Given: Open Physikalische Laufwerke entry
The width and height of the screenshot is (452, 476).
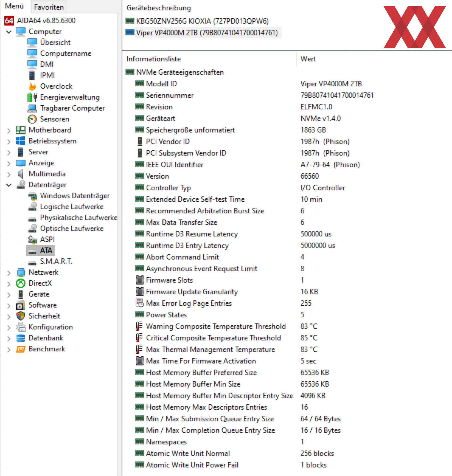Looking at the screenshot, I should tap(79, 218).
